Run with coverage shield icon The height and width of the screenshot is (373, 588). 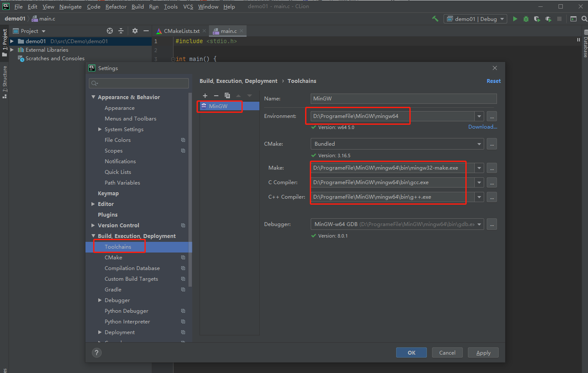coord(537,19)
